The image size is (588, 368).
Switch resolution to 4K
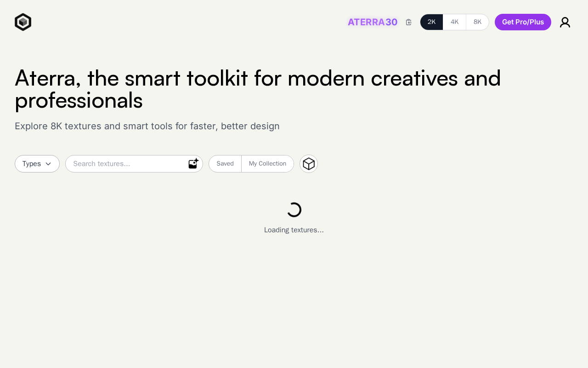pyautogui.click(x=455, y=22)
